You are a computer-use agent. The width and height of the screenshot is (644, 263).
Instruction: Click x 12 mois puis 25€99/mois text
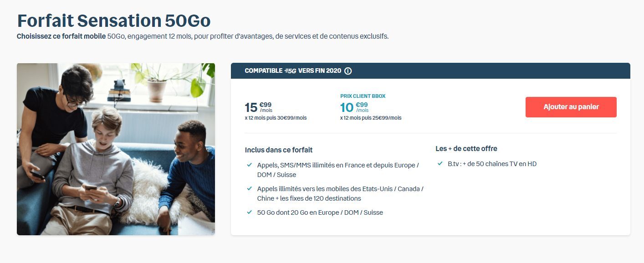[x=371, y=118]
